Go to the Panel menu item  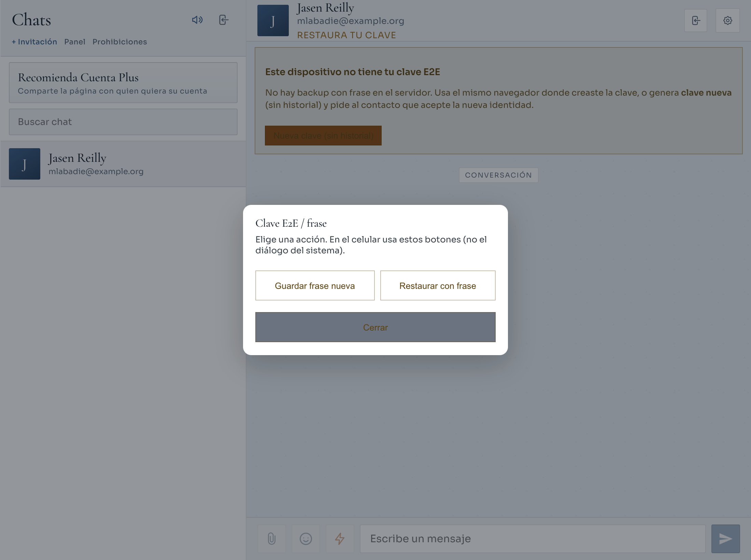75,42
